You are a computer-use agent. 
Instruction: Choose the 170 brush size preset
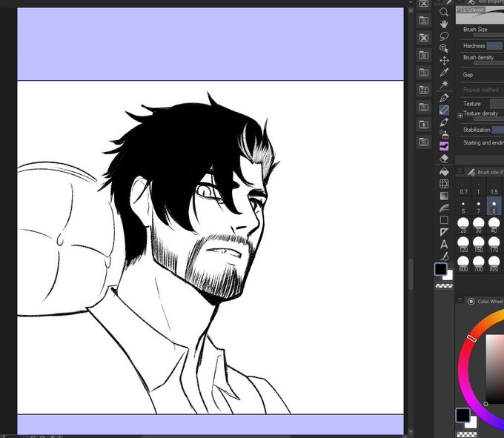click(494, 244)
